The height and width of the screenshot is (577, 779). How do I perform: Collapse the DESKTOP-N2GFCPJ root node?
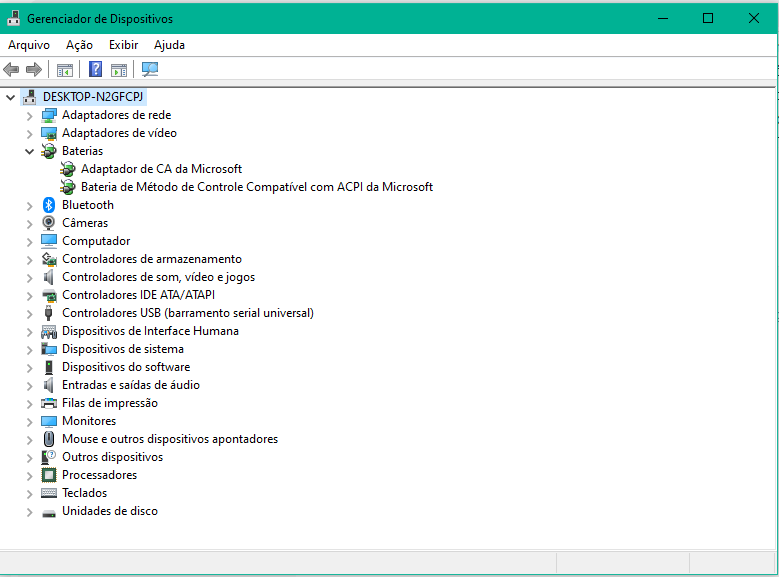pyautogui.click(x=10, y=97)
